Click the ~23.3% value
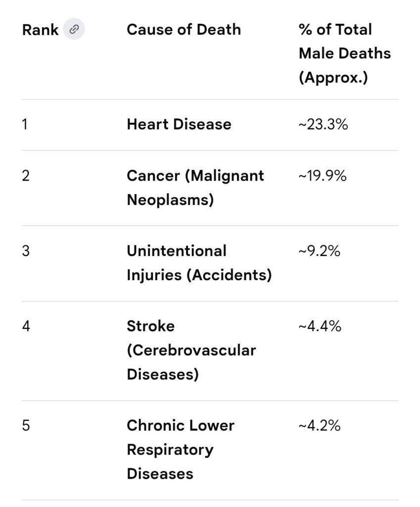Viewport: 420px width, 507px height. coord(323,124)
